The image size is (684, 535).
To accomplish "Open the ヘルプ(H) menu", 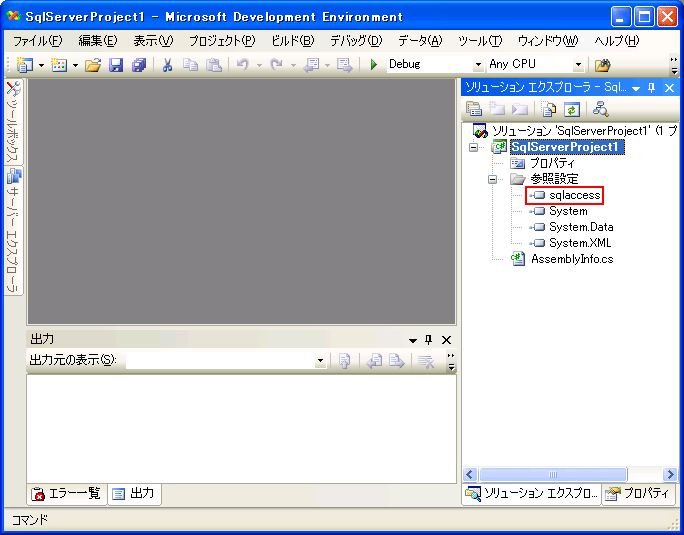I will [x=616, y=41].
